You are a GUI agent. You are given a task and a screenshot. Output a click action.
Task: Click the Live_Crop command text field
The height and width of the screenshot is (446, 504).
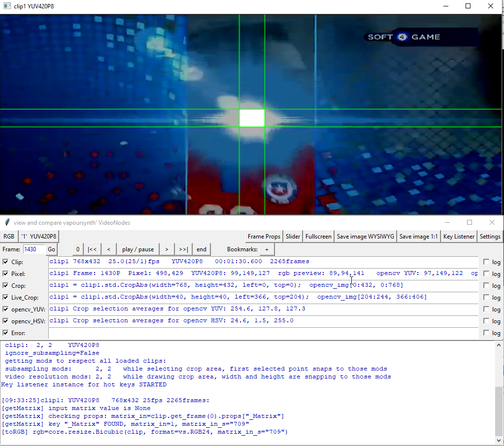[263, 298]
